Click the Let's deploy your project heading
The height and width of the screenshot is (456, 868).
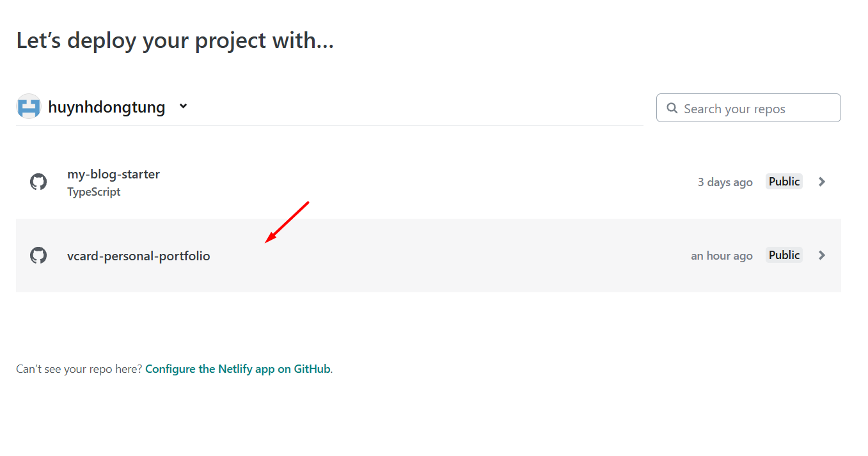(x=175, y=40)
